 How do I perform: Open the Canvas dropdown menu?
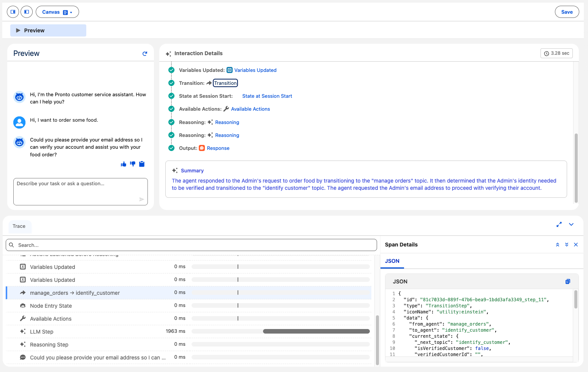57,12
